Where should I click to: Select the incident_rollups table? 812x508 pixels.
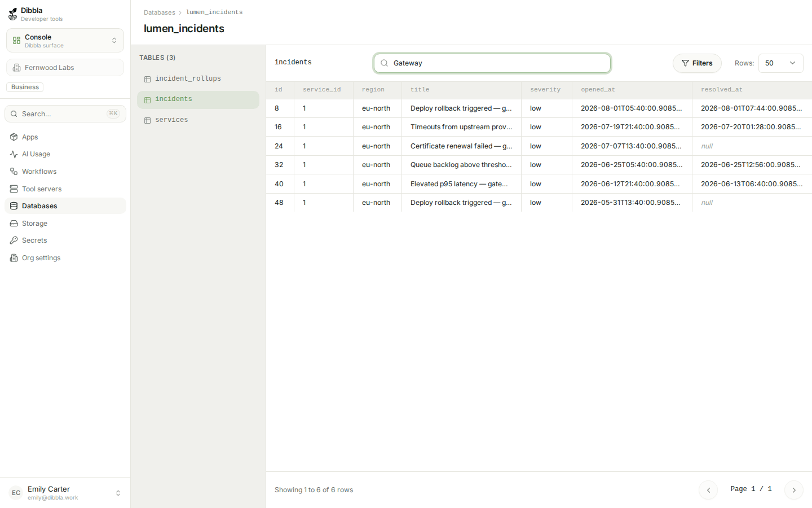click(198, 79)
